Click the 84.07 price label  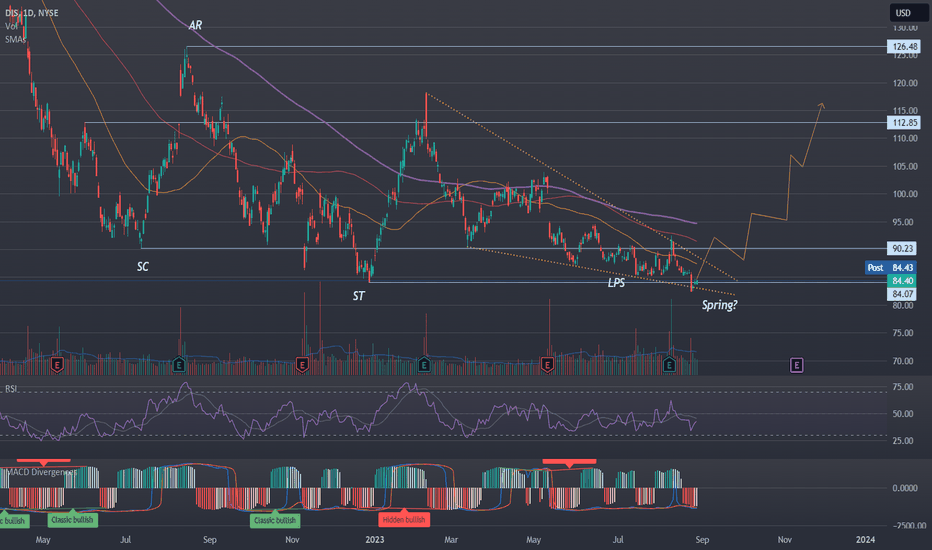[x=902, y=294]
